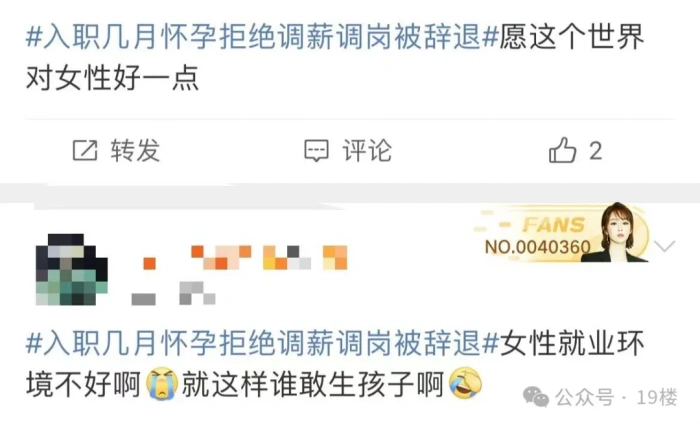Click the like count number 2
700x425 pixels.
(x=596, y=151)
